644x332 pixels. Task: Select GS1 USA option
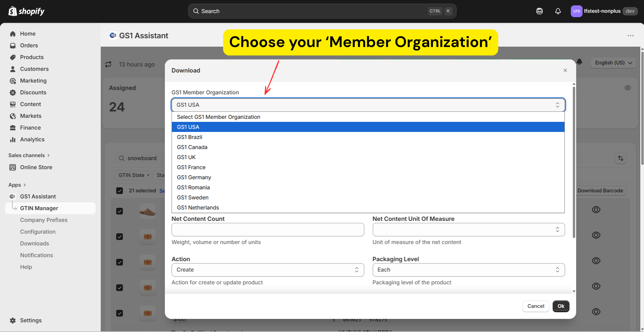coord(368,127)
